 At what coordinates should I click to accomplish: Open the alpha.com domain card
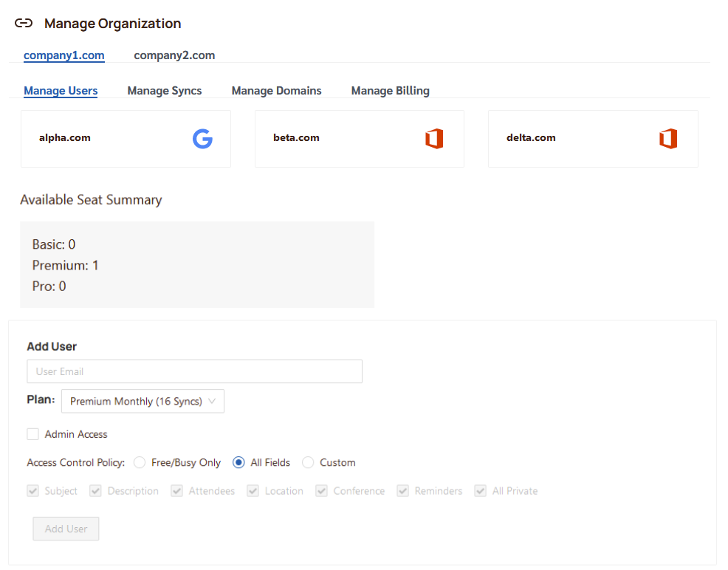(x=126, y=138)
